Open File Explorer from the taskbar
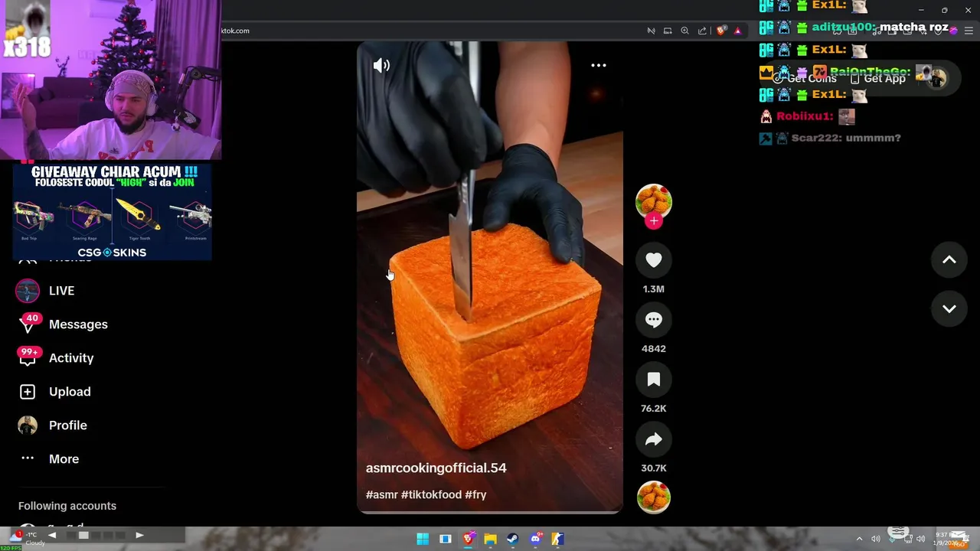The image size is (980, 551). point(490,539)
